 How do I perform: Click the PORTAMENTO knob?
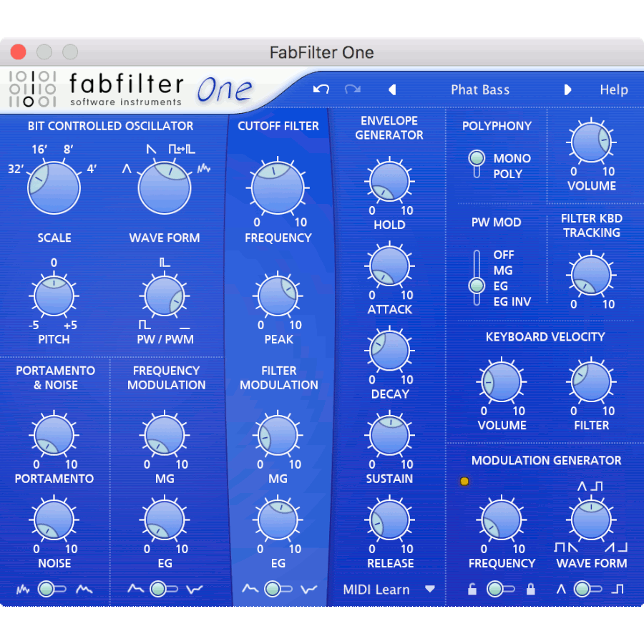pyautogui.click(x=54, y=435)
